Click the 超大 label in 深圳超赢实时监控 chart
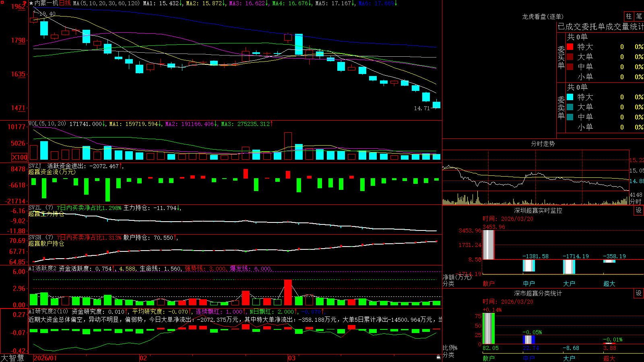The height and width of the screenshot is (362, 644). coord(609,284)
